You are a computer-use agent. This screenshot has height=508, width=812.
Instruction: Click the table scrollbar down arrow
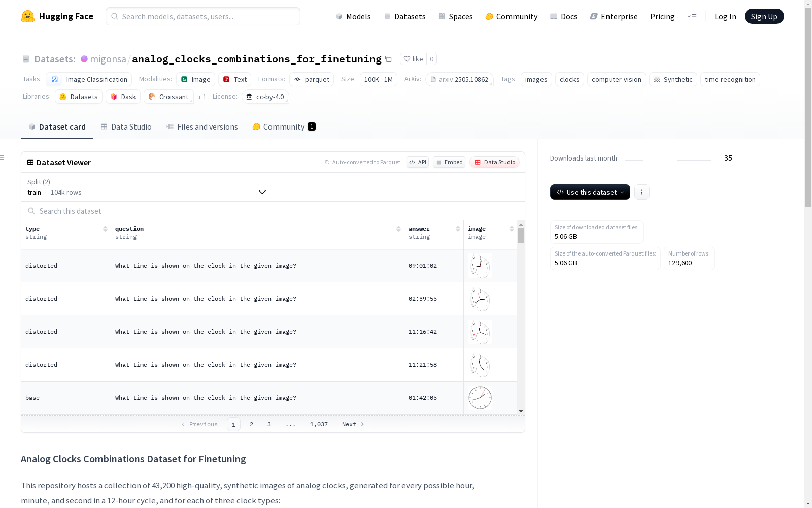click(x=521, y=411)
